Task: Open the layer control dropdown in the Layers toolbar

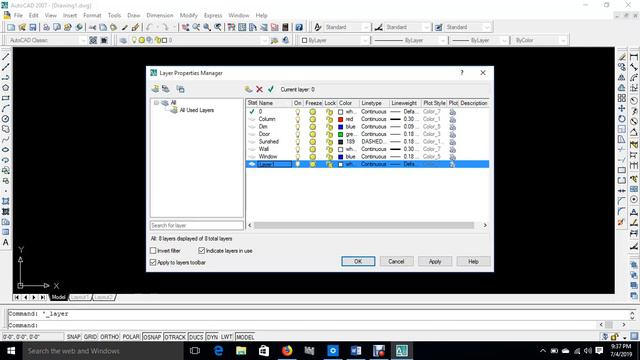Action: pos(264,40)
